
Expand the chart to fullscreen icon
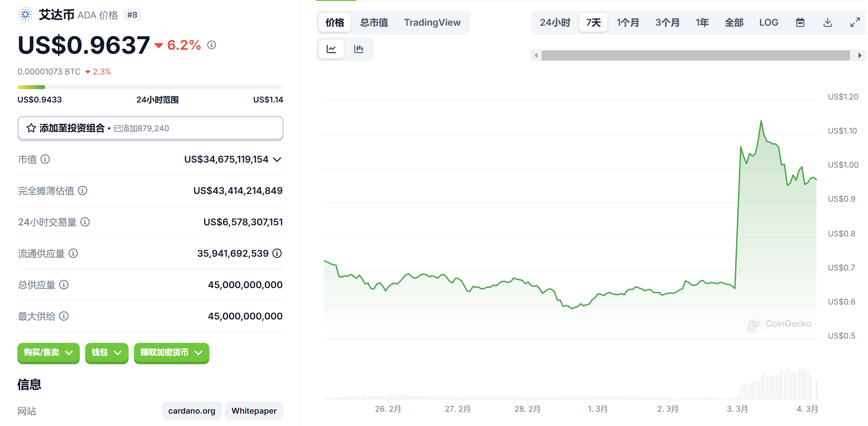pyautogui.click(x=855, y=22)
